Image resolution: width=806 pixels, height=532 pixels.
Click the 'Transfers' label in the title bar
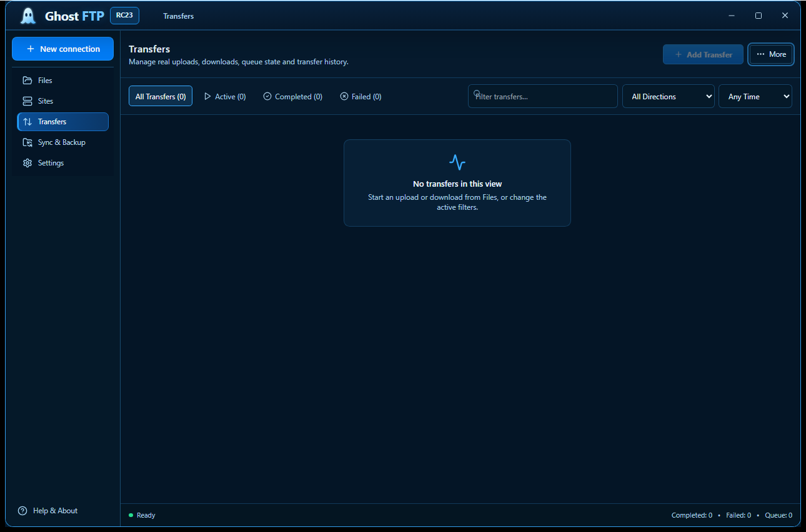tap(179, 16)
